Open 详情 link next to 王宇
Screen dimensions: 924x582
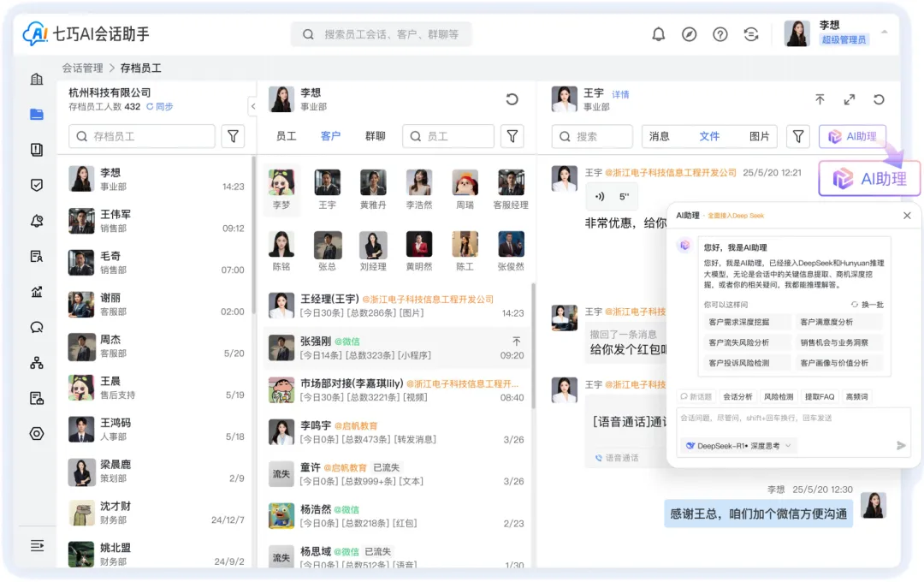pos(620,94)
